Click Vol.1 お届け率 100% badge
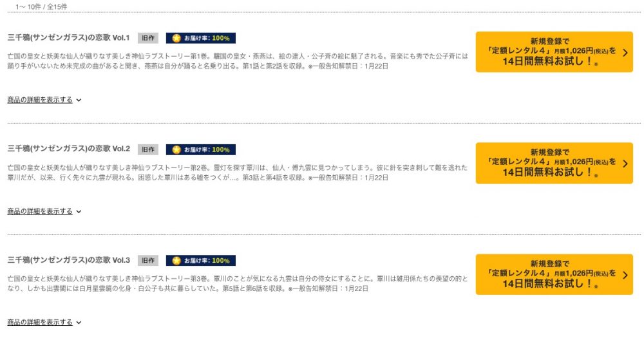Image resolution: width=644 pixels, height=340 pixels. [201, 38]
